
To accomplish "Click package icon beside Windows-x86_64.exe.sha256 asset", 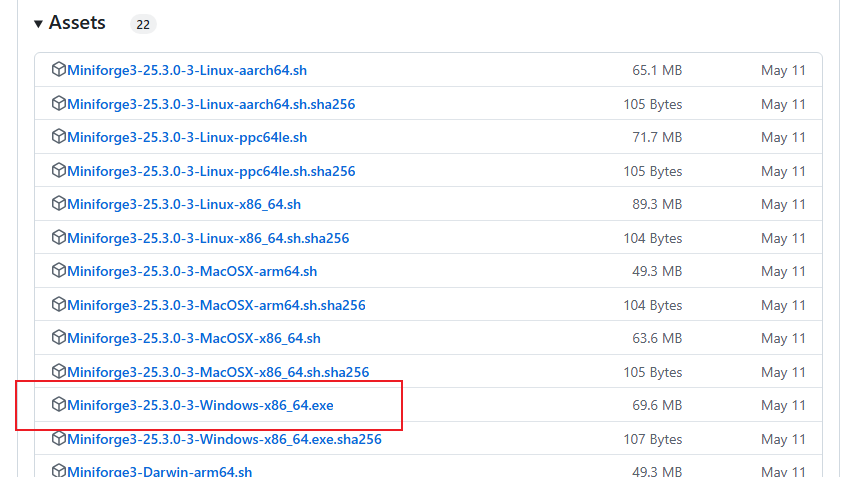I will point(58,439).
